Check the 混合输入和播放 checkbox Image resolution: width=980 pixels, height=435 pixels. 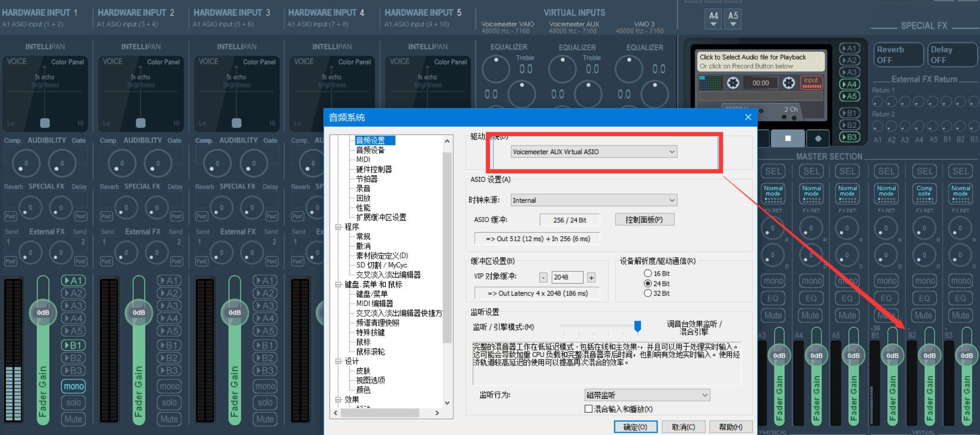[588, 409]
